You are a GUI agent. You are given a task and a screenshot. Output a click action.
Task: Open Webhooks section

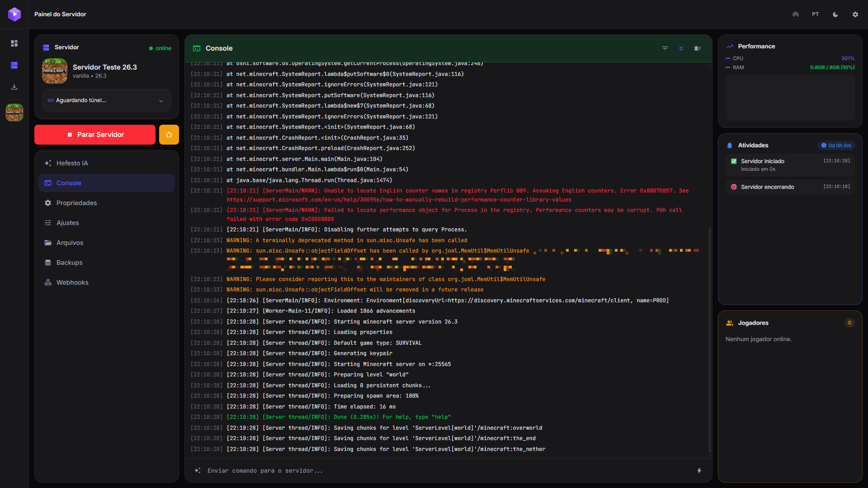107,282
